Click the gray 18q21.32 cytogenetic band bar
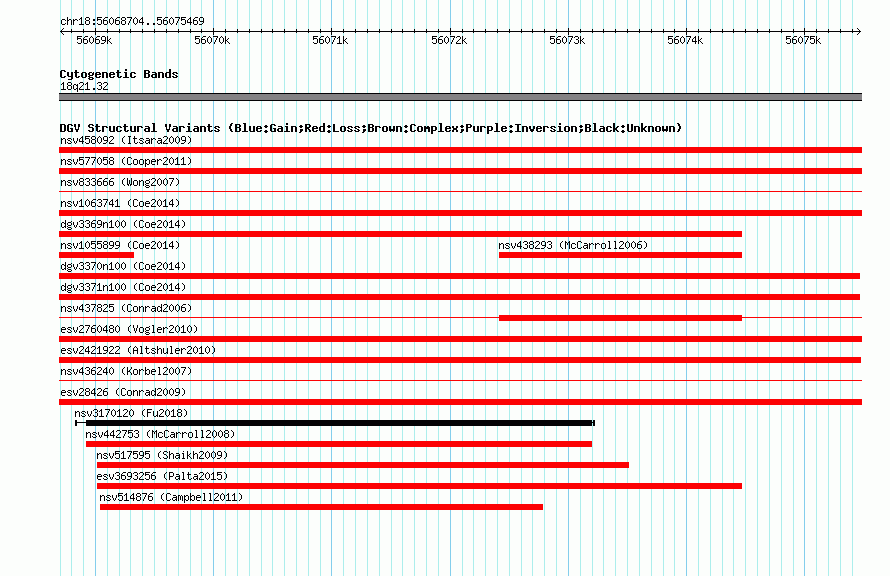 point(460,97)
